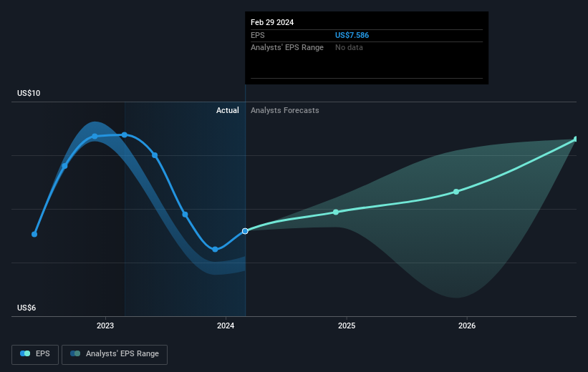Click the US$7.586 EPS value in tooltip
Viewport: 588px width, 372px height.
pos(352,35)
